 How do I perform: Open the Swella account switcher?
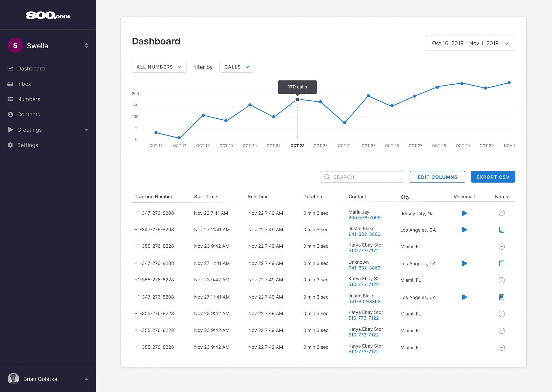click(x=86, y=45)
